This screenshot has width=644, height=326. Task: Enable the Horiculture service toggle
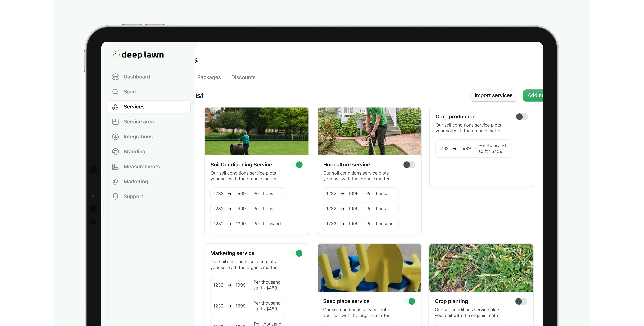coord(409,165)
